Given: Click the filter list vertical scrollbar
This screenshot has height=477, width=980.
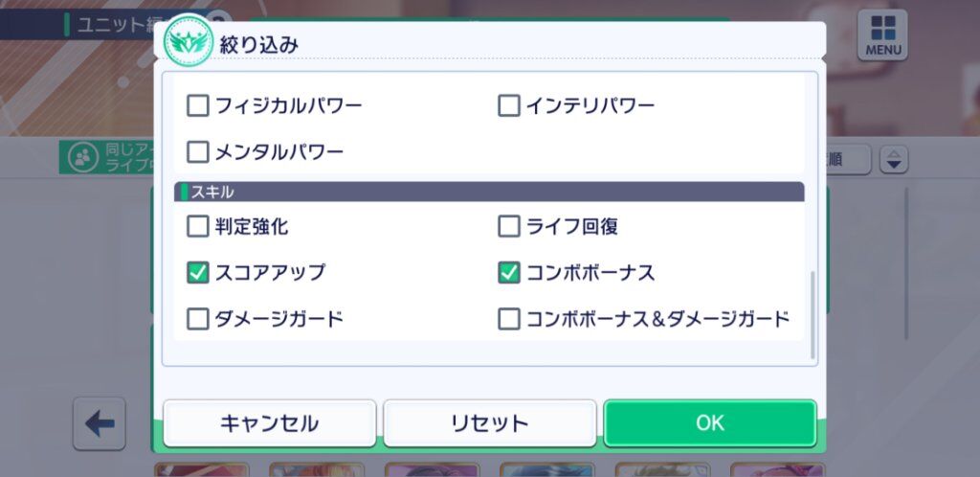Looking at the screenshot, I should coord(813,315).
